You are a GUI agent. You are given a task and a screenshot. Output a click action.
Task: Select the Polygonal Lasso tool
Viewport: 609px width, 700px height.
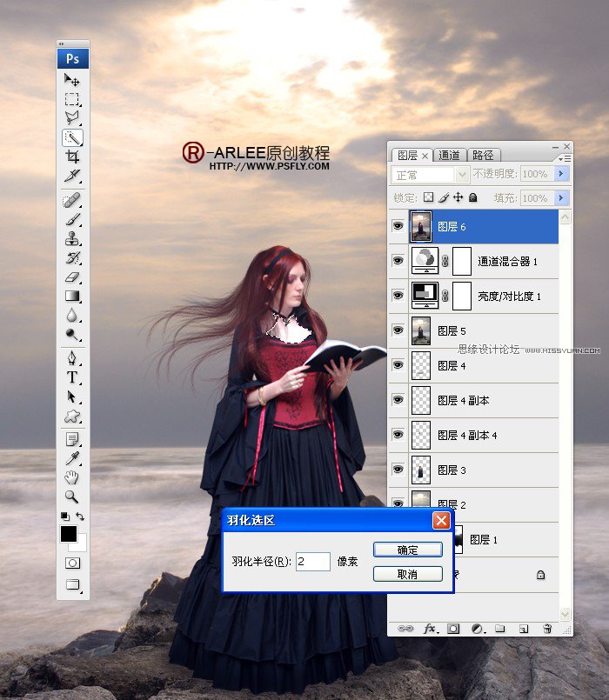72,118
